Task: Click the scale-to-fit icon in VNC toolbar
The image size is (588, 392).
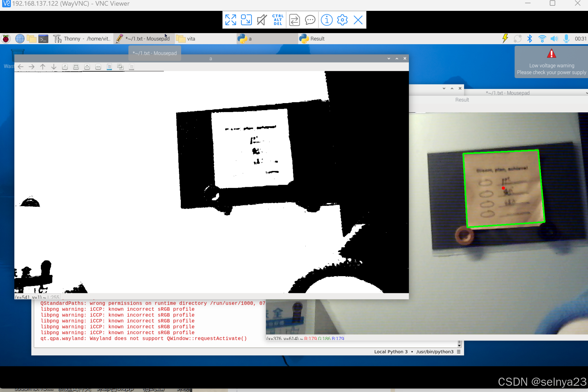Action: click(x=246, y=20)
